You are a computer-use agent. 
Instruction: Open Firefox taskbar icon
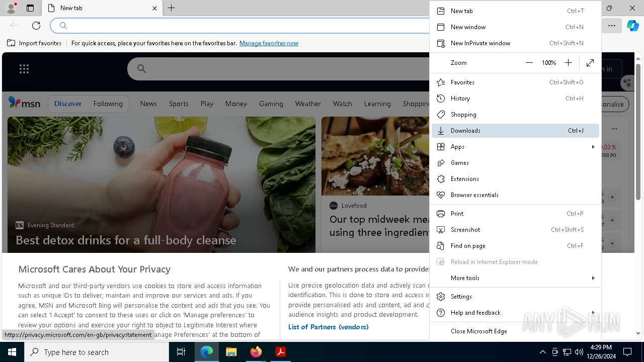tap(256, 352)
